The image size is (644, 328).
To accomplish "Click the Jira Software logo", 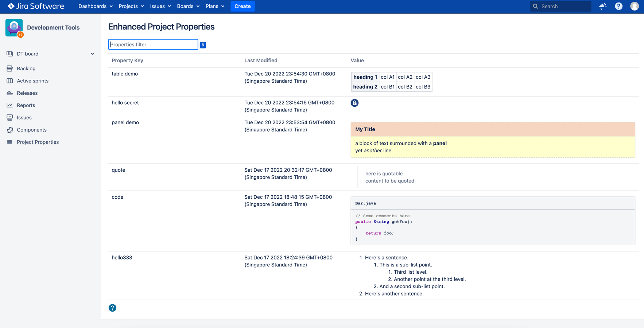I will [36, 6].
